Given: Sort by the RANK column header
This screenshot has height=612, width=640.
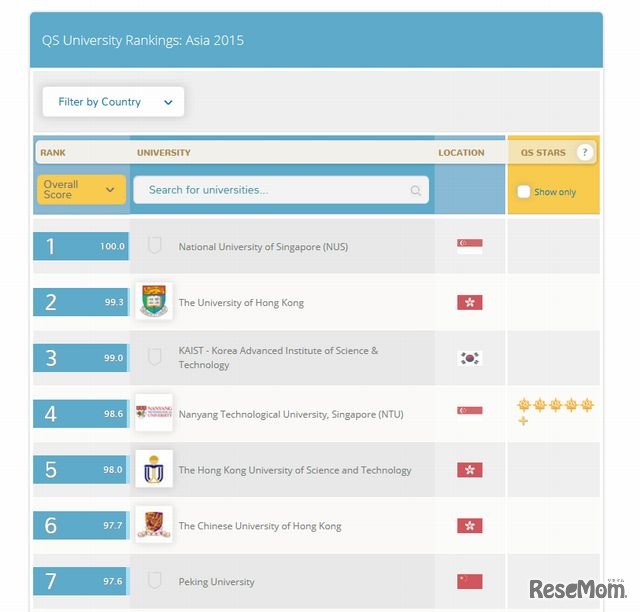Looking at the screenshot, I should 53,153.
